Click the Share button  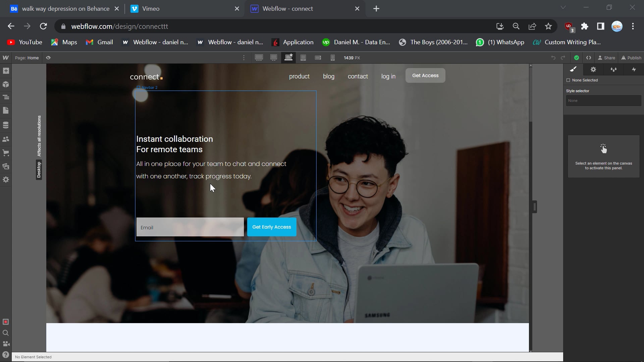click(x=606, y=58)
